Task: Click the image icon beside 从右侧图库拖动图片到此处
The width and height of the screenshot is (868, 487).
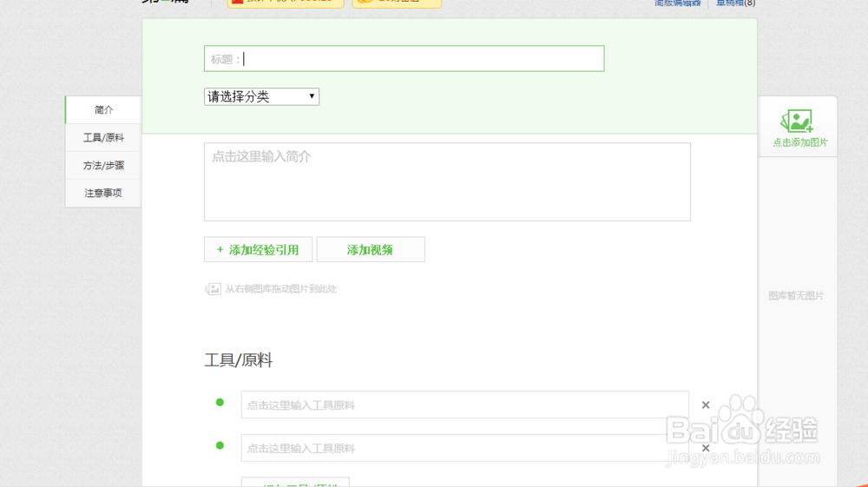Action: tap(214, 289)
